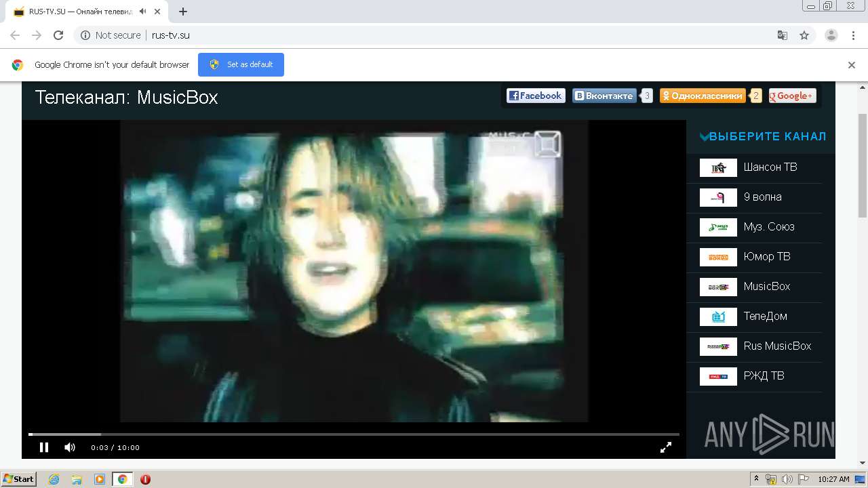Mute the video player volume
Screen dimensions: 868x488
(x=70, y=447)
